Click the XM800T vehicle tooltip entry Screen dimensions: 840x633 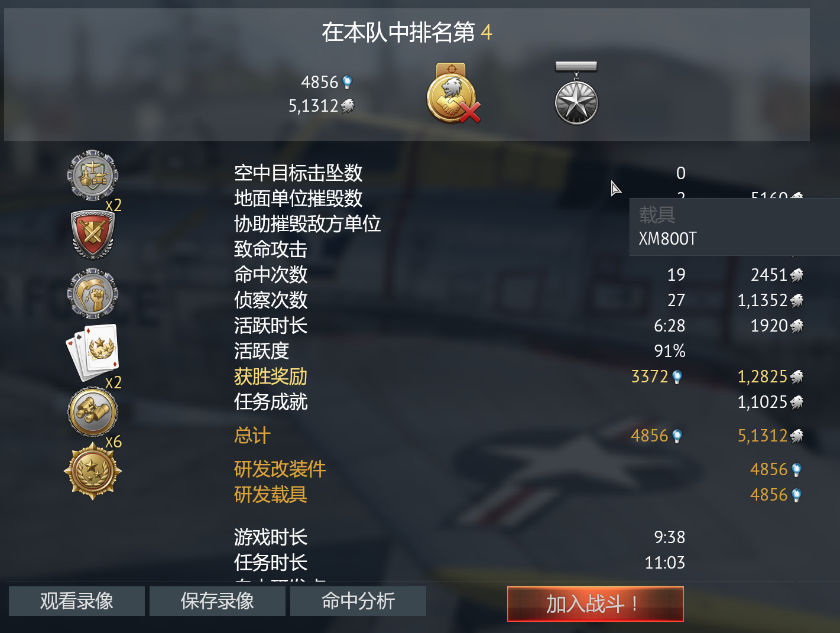(668, 239)
